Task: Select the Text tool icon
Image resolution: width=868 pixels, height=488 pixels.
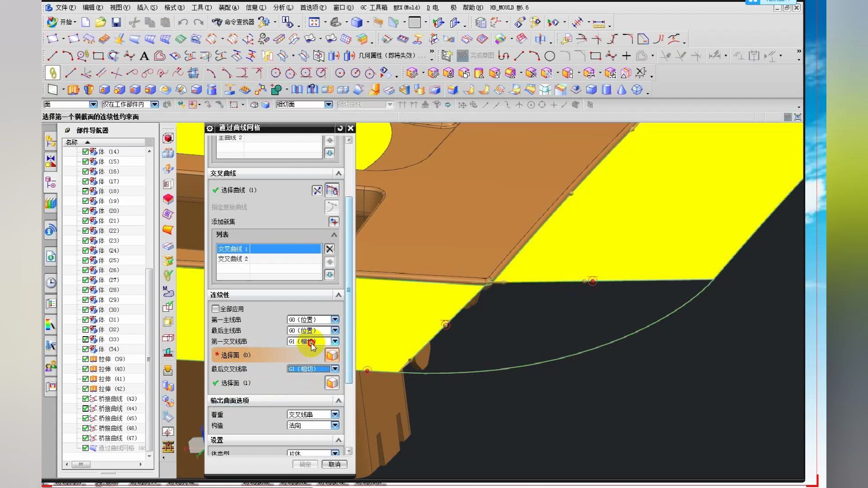Action: [144, 56]
